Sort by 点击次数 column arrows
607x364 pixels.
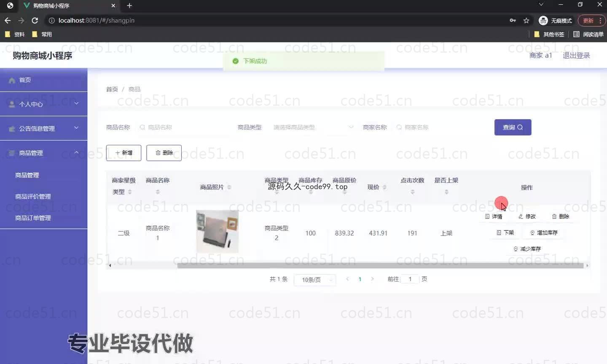(413, 192)
